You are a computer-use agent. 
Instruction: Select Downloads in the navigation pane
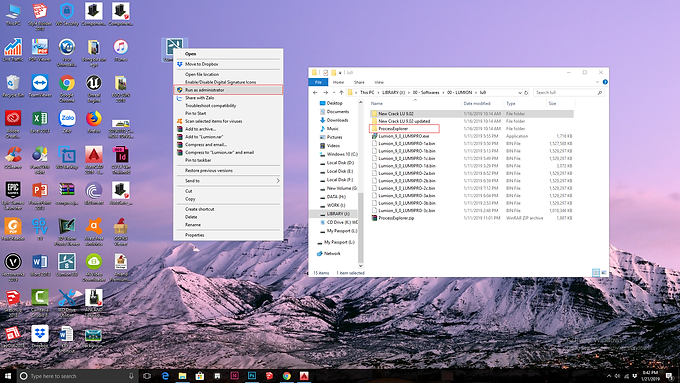point(337,120)
